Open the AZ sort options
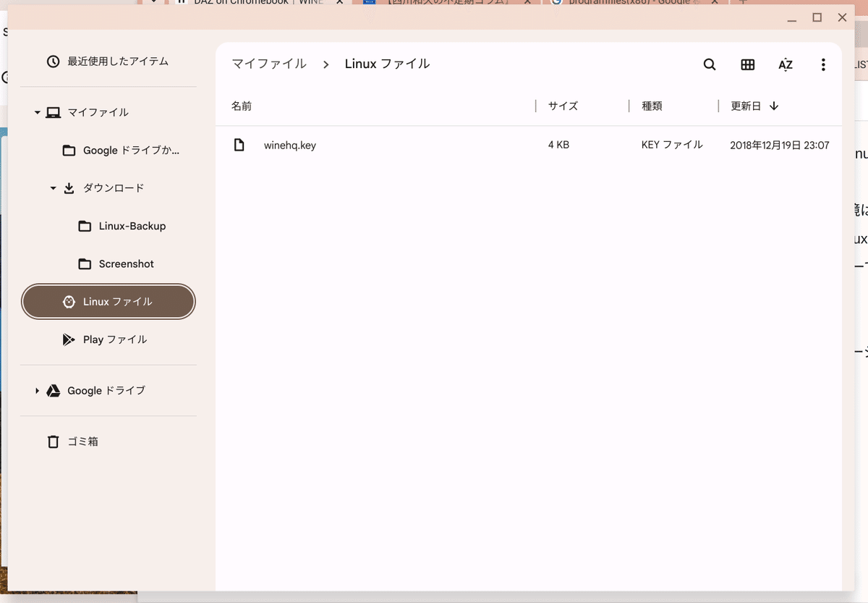The image size is (868, 603). point(786,64)
